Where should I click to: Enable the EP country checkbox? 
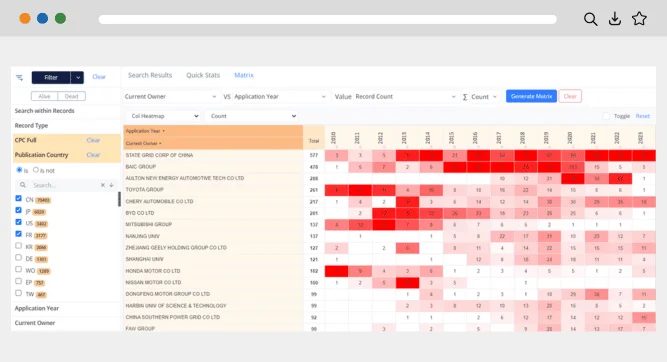coord(18,281)
